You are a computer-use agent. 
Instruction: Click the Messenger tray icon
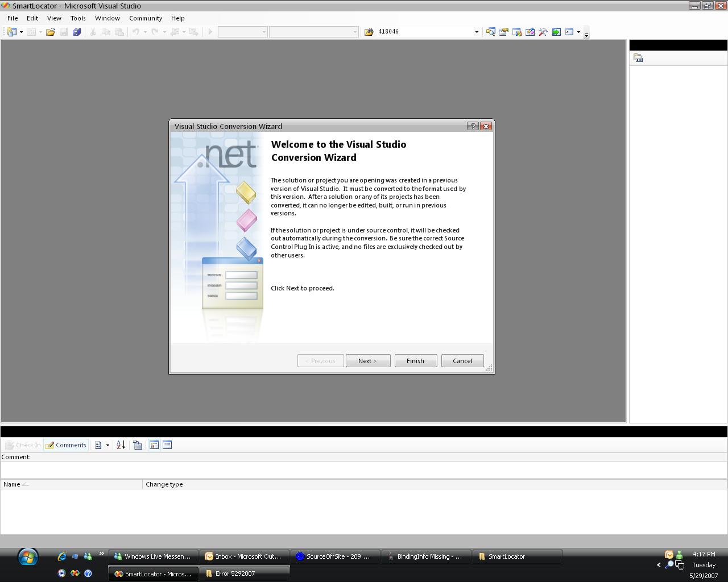(679, 555)
